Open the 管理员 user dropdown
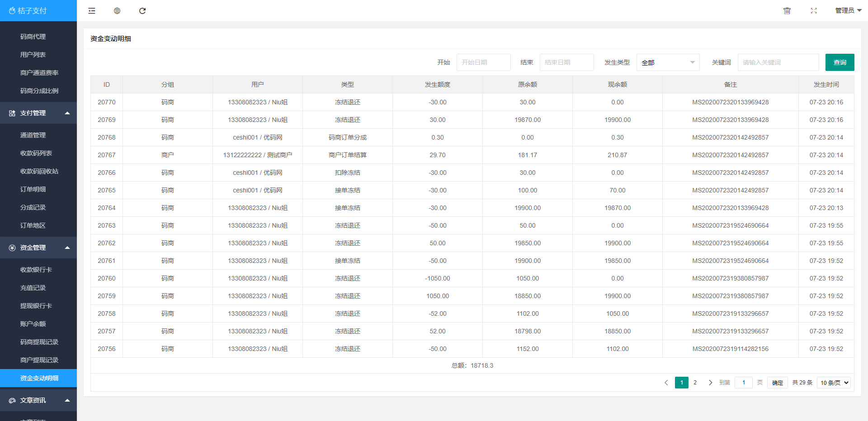Viewport: 868px width, 421px height. [848, 10]
